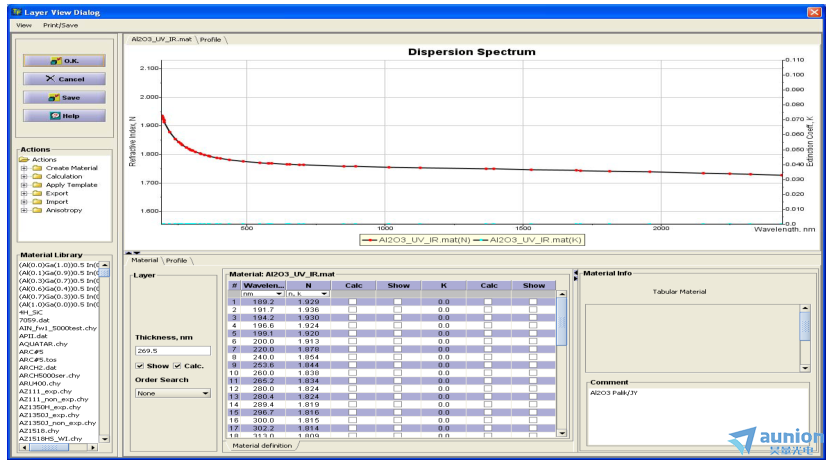Image resolution: width=836 pixels, height=466 pixels.
Task: Click the Actions root folder icon
Action: (23, 159)
